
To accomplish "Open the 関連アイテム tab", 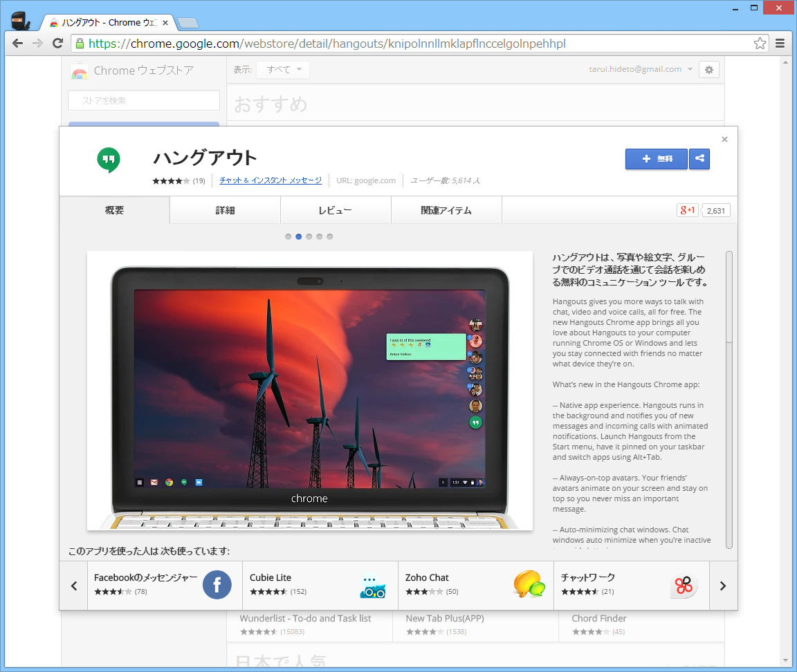I will [x=446, y=209].
